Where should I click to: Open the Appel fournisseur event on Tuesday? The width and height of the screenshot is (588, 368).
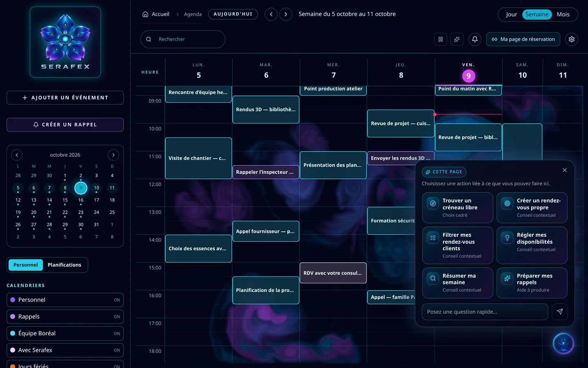266,231
